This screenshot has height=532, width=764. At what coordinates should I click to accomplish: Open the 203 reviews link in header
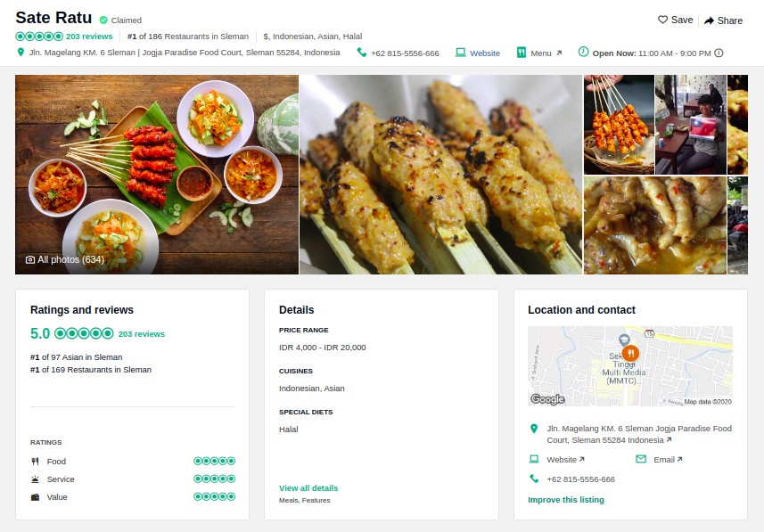tap(89, 37)
